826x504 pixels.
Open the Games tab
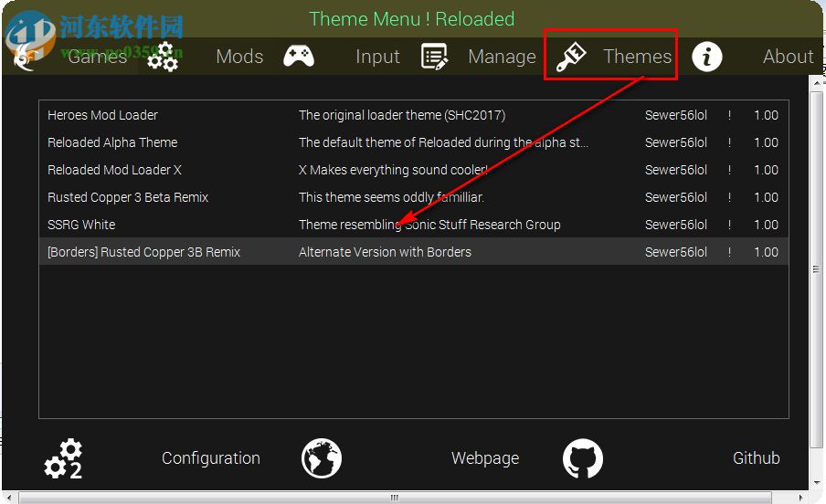pyautogui.click(x=98, y=57)
